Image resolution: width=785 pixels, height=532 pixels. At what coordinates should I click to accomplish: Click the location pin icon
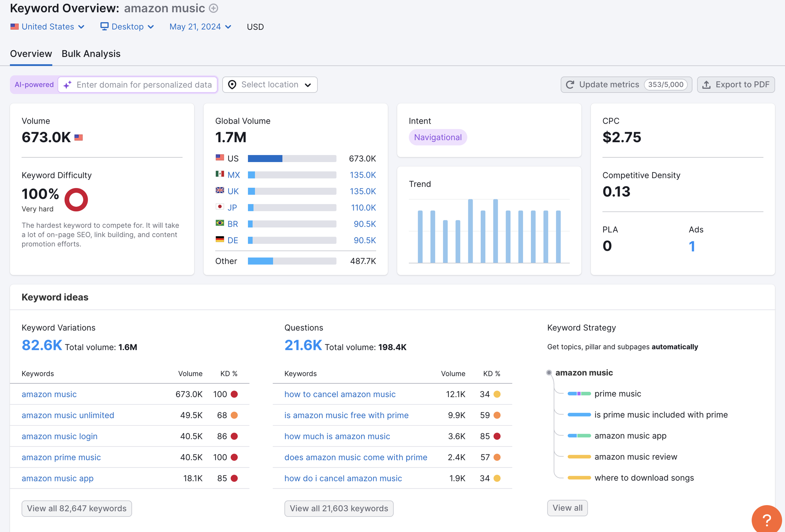coord(232,85)
